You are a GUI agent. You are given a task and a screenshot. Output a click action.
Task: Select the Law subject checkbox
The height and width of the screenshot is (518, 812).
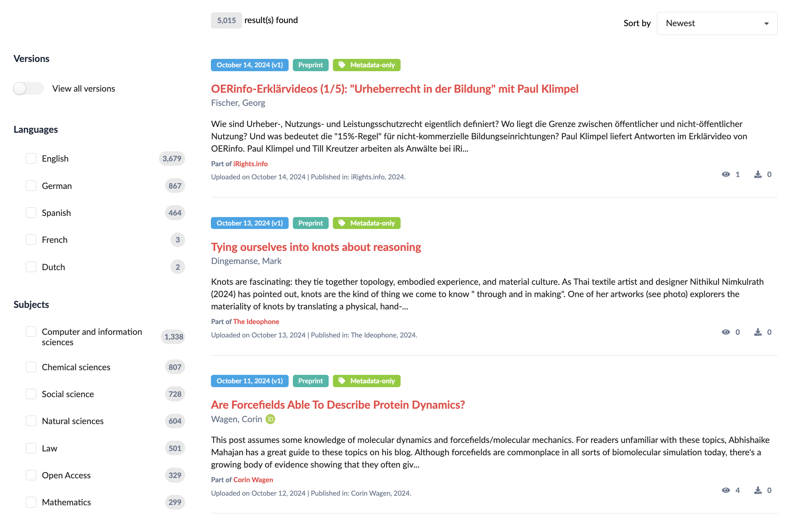pos(31,448)
